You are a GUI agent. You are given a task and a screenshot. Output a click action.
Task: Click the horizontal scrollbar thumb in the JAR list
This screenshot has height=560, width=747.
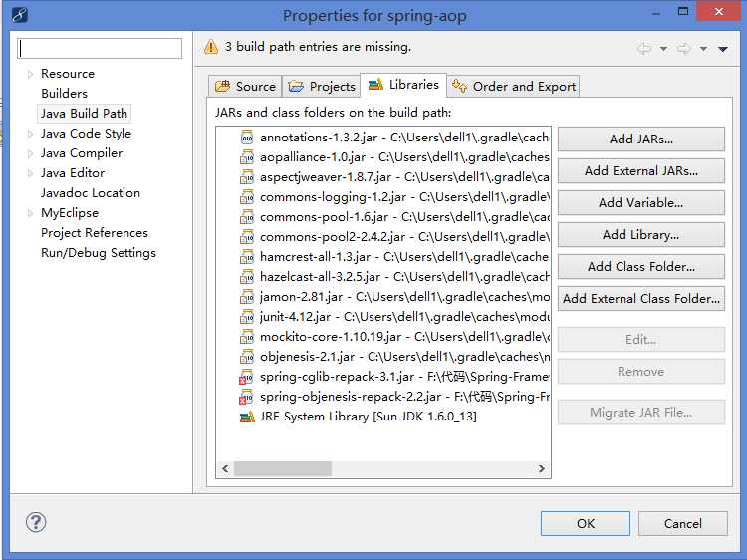(x=283, y=469)
